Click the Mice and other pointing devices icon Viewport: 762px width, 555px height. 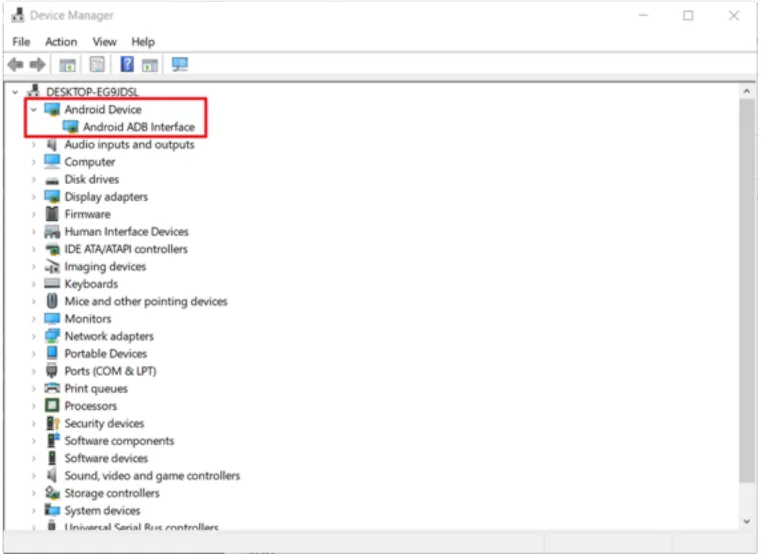click(52, 301)
